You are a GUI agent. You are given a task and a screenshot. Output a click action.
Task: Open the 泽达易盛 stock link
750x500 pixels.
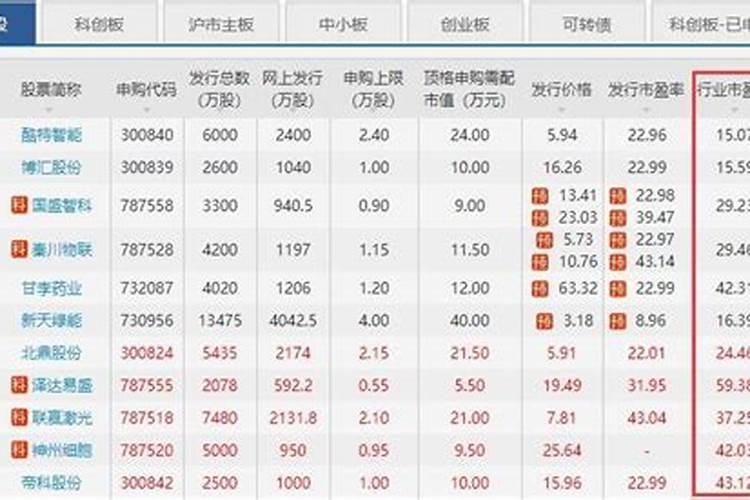[x=62, y=385]
